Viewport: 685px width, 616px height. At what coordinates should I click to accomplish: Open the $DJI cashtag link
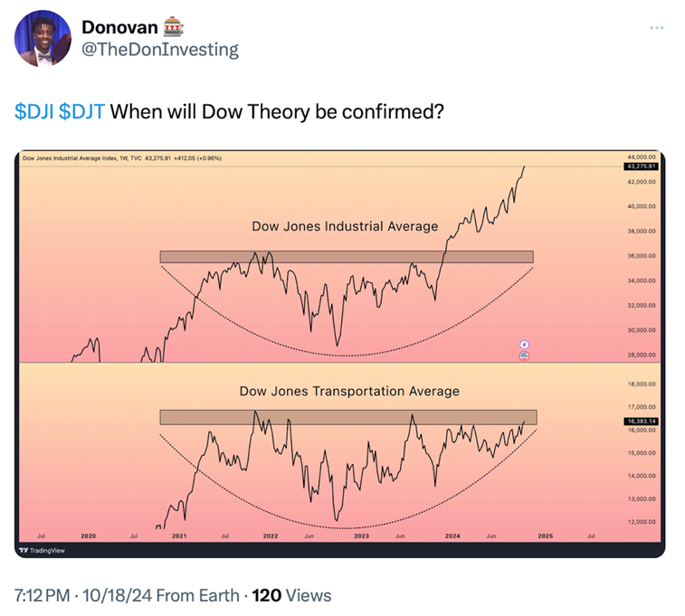point(34,112)
